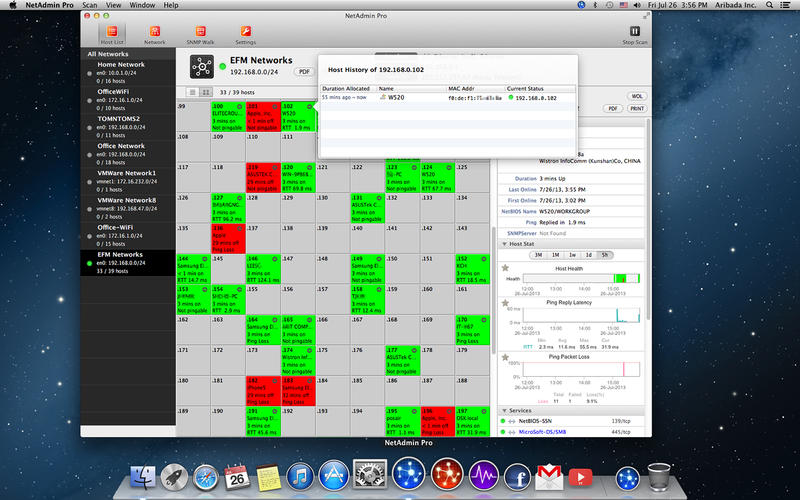
Task: Open info icon on host .174 Wistron
Action: click(x=309, y=351)
